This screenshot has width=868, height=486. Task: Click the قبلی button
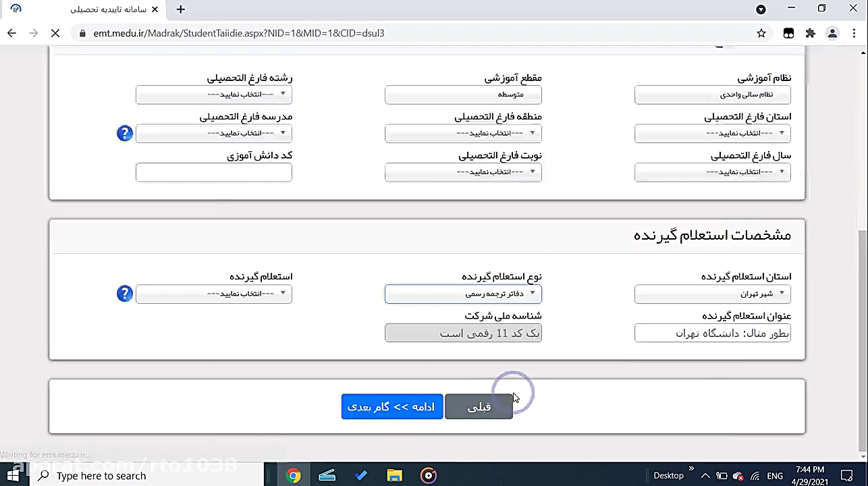point(479,406)
